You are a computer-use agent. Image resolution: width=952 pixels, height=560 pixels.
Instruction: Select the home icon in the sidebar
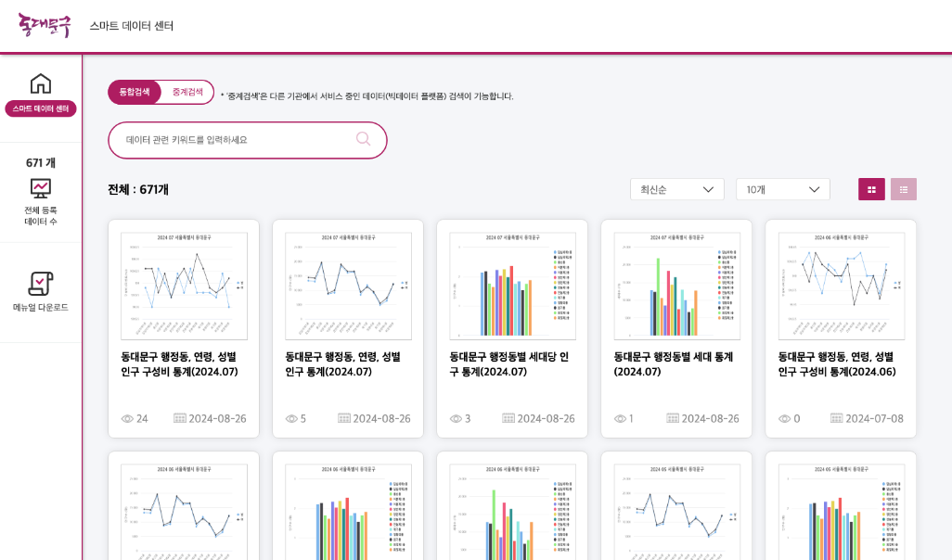click(41, 83)
